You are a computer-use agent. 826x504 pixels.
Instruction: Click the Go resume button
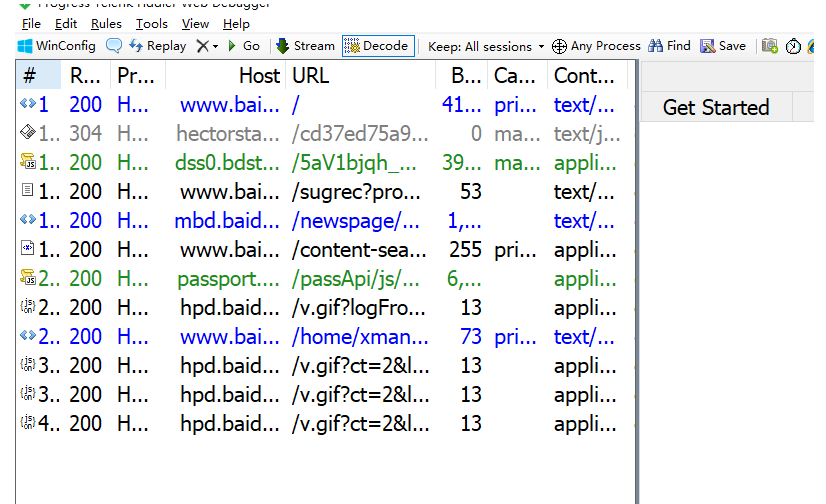tap(244, 46)
